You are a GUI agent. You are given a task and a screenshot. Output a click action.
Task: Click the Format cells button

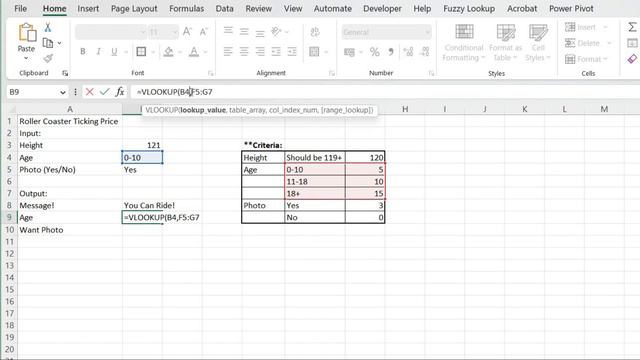[x=586, y=59]
